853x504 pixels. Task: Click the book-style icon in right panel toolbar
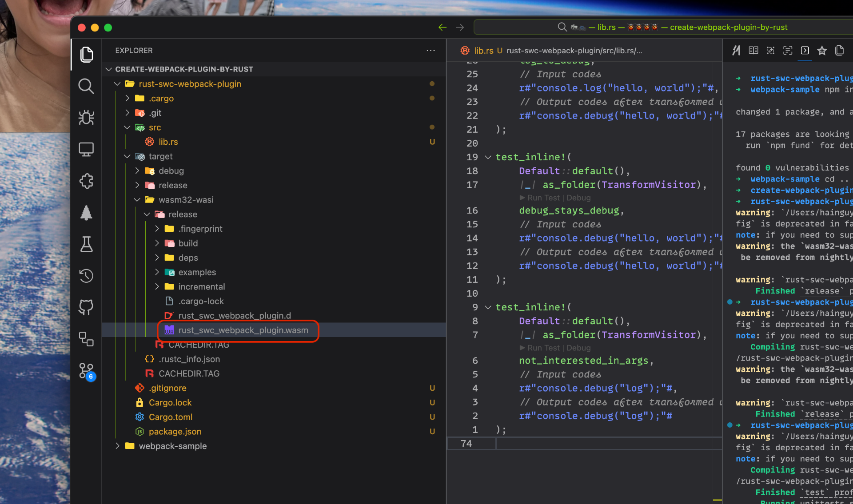tap(753, 51)
